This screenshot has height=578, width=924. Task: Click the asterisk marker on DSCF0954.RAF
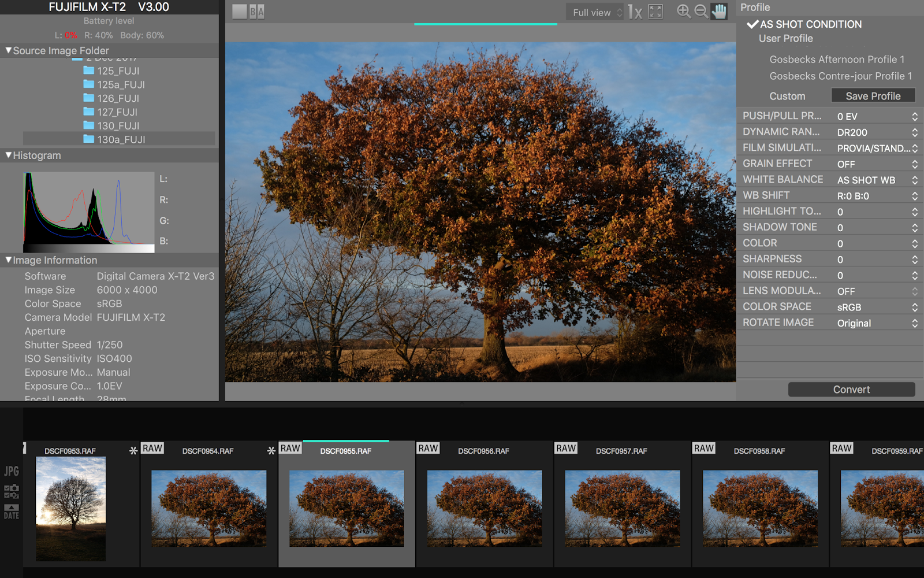pyautogui.click(x=271, y=450)
